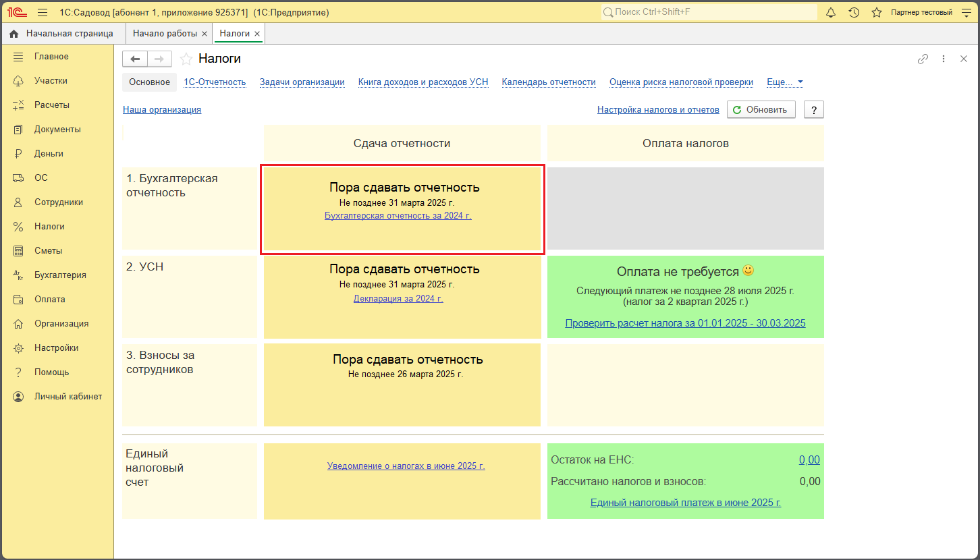
Task: Open Бухгалтерия ДтКт icon
Action: pos(18,275)
